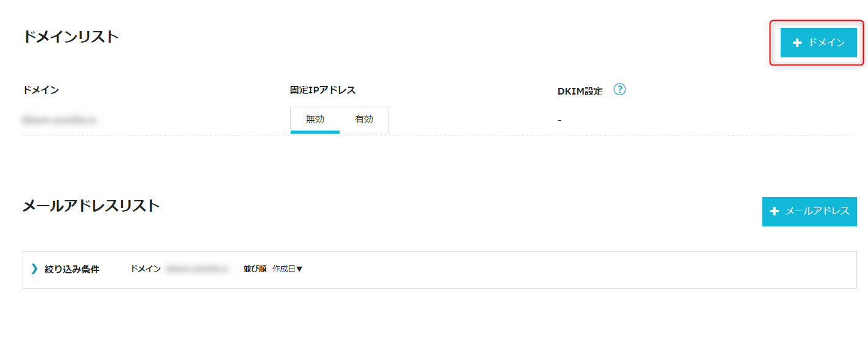Viewport: 868px width, 349px height.
Task: Click the 絞り込み条件 label text
Action: pos(71,269)
